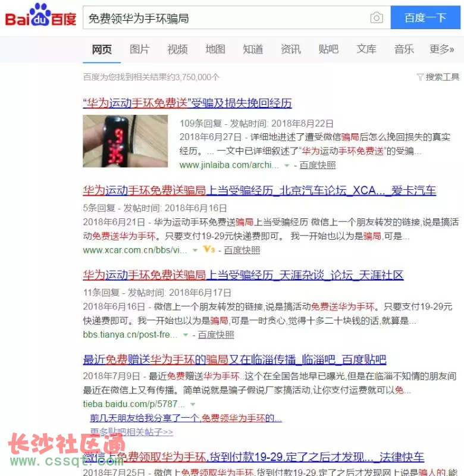Switch to the 音乐 tab
The height and width of the screenshot is (476, 464).
click(x=403, y=49)
